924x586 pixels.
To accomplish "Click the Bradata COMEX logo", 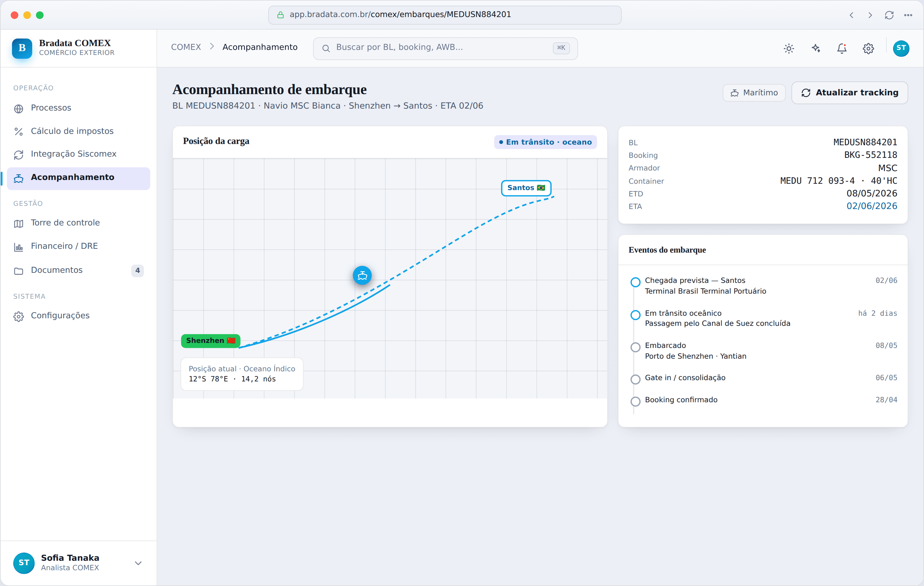I will [x=22, y=48].
